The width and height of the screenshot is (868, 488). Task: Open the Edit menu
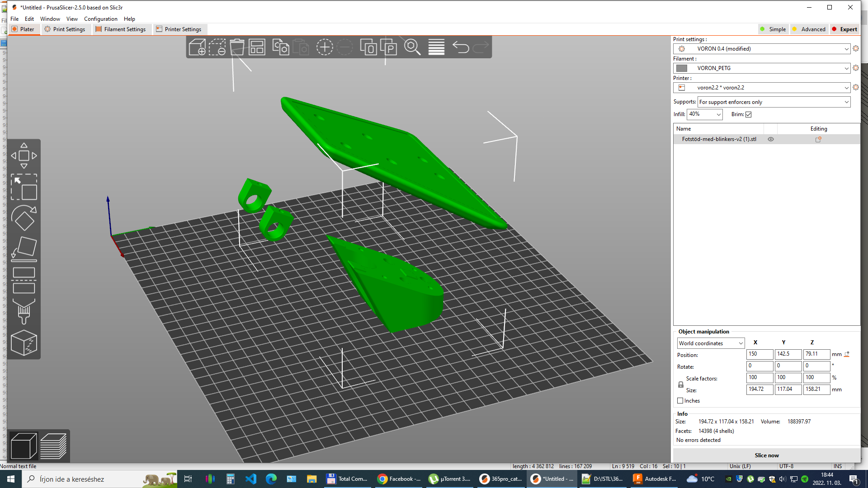pos(29,19)
